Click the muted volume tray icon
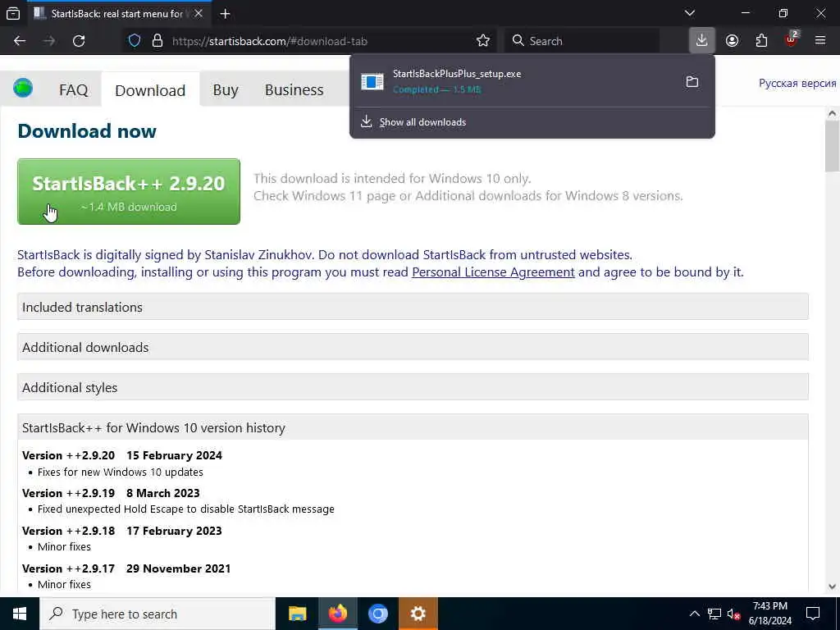This screenshot has width=840, height=630. tap(733, 614)
